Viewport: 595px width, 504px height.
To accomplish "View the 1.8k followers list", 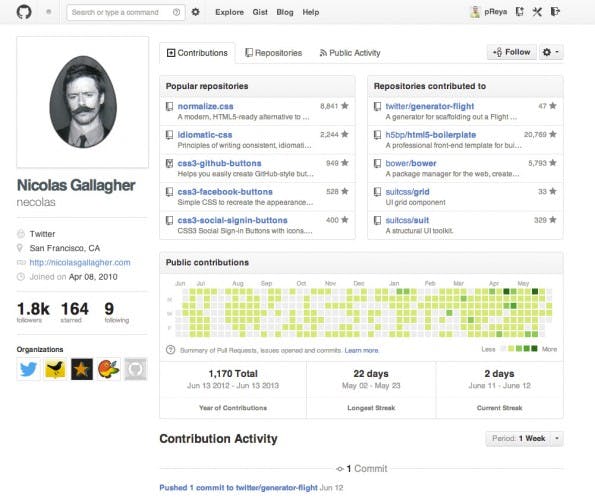I will tap(33, 312).
